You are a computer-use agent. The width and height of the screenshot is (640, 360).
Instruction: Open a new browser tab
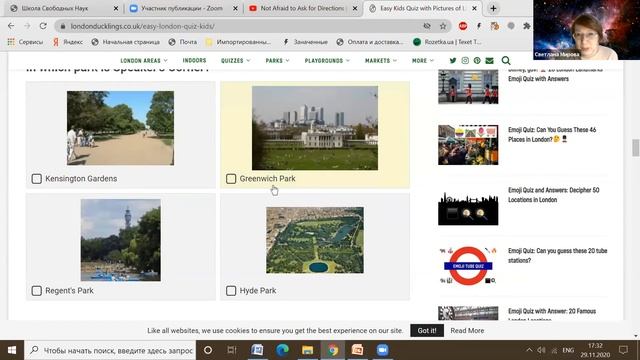coord(493,8)
